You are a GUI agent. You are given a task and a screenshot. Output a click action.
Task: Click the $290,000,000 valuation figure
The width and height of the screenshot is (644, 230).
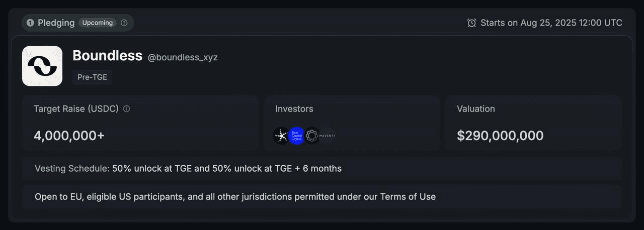click(500, 136)
